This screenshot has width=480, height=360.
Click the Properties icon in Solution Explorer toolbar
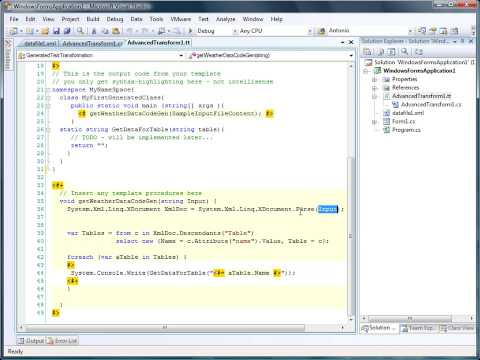[x=367, y=52]
